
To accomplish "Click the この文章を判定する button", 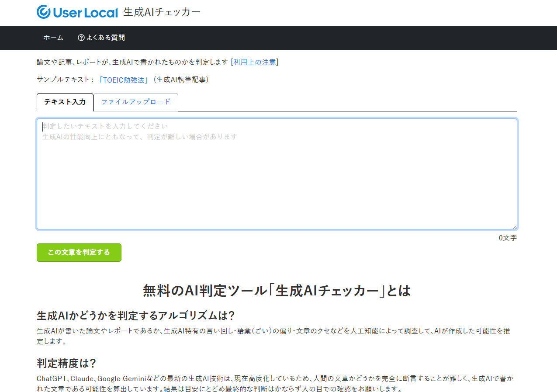I will coord(79,253).
